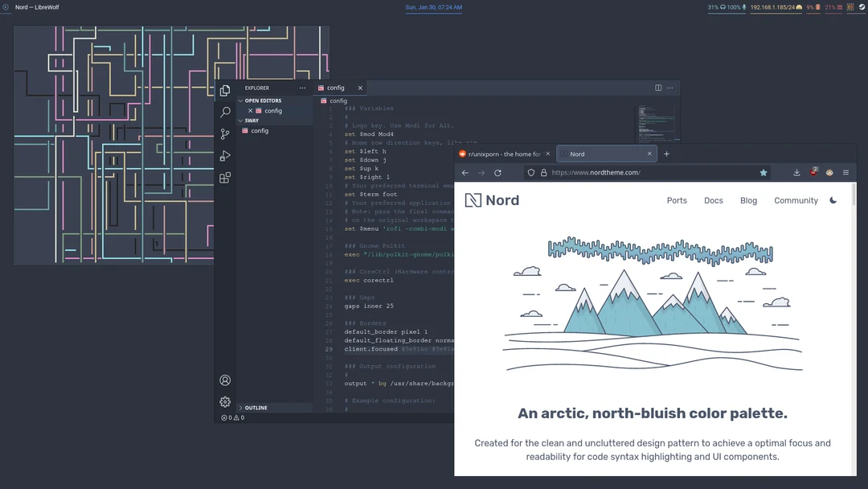Image resolution: width=868 pixels, height=489 pixels.
Task: Click the Accounts icon in the activity bar
Action: click(x=225, y=380)
